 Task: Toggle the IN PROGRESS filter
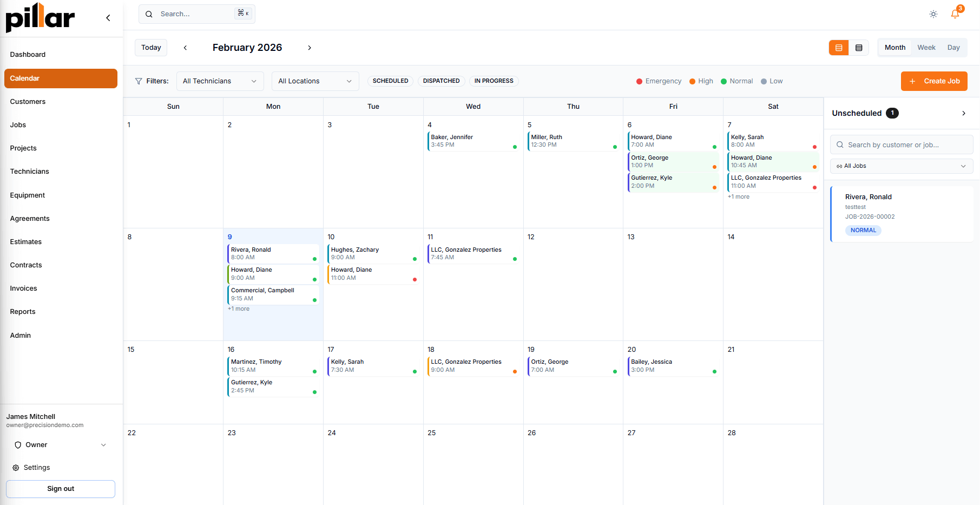click(494, 81)
